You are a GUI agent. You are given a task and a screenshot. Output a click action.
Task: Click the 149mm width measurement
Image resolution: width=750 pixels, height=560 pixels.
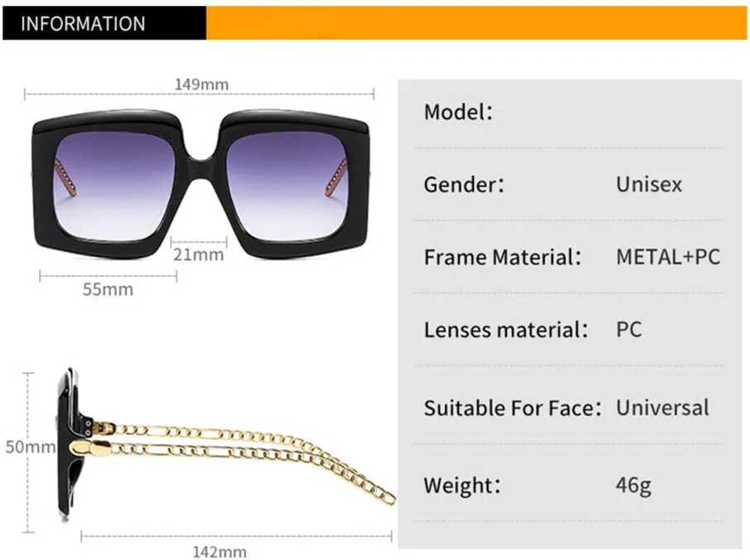click(201, 84)
